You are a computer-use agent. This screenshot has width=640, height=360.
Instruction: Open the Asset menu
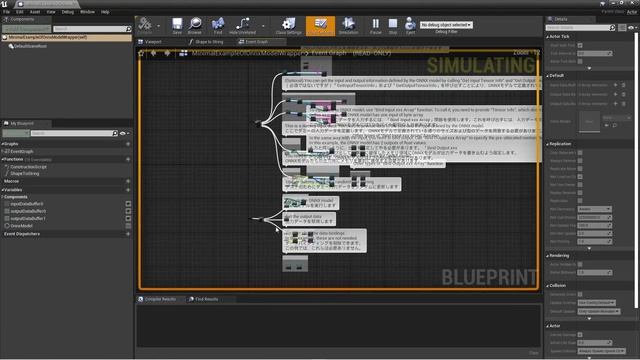(x=35, y=12)
